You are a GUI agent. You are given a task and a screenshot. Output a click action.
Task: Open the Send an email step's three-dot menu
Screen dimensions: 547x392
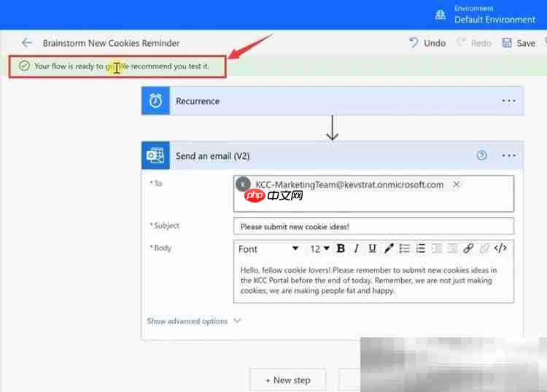508,155
